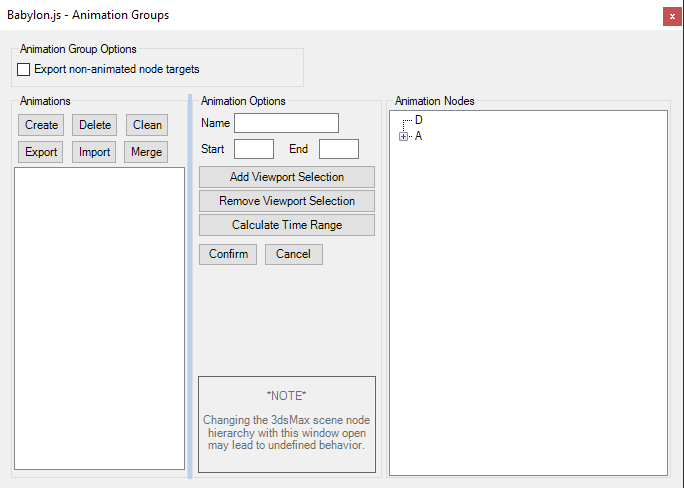The width and height of the screenshot is (684, 488).
Task: Expand node A in Animation Nodes tree
Action: [x=404, y=137]
